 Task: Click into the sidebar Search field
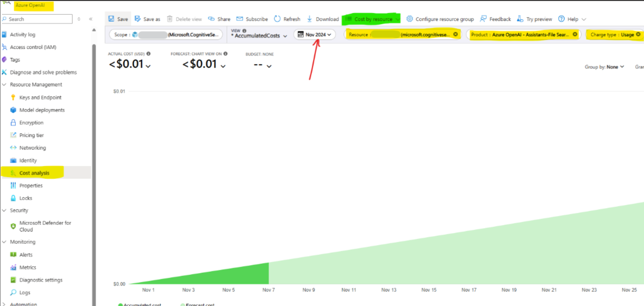pyautogui.click(x=36, y=19)
